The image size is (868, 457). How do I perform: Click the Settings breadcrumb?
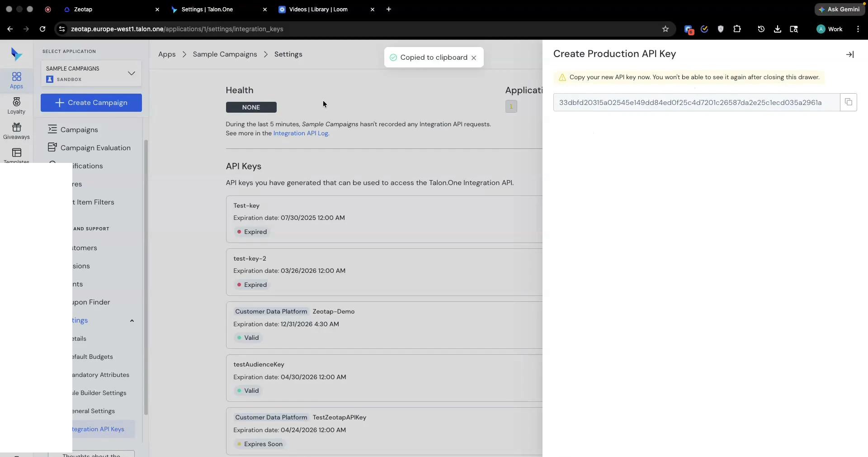(288, 54)
